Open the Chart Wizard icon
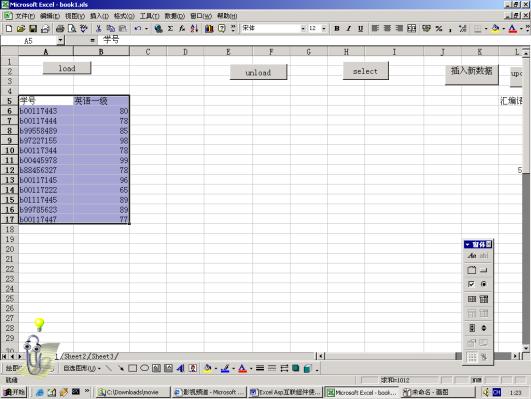This screenshot has height=399, width=531. coord(209,29)
